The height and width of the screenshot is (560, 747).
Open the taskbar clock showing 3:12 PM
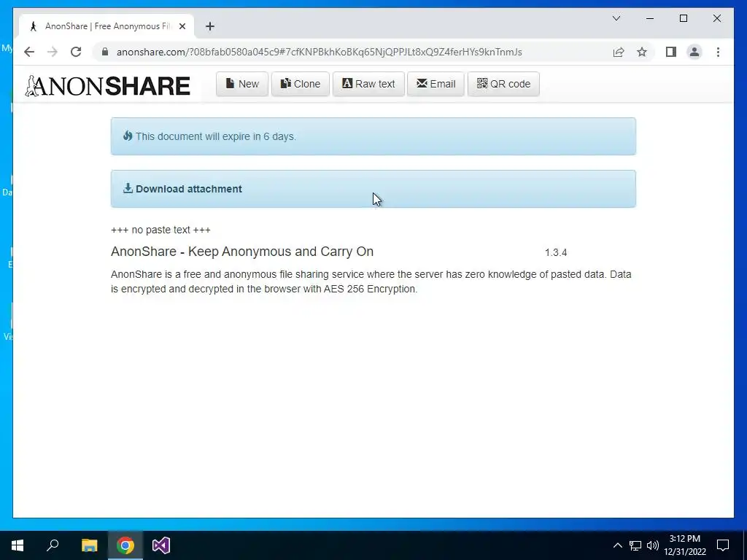[685, 545]
